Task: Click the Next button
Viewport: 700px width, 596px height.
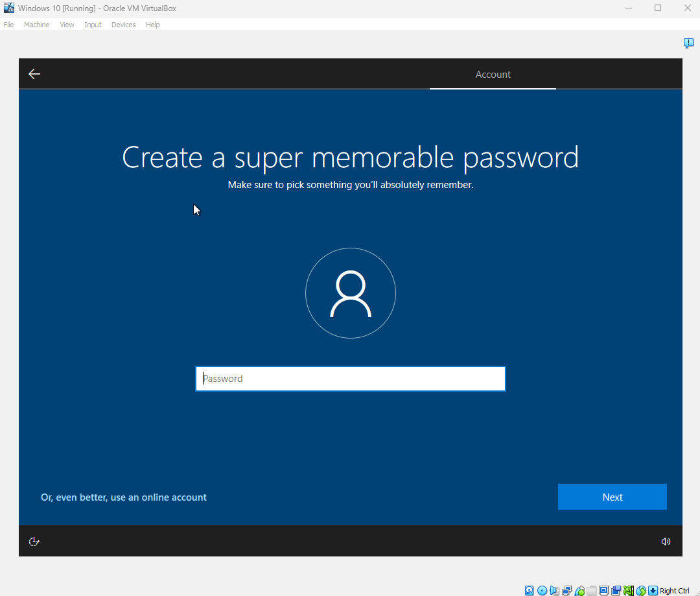Action: pos(612,497)
